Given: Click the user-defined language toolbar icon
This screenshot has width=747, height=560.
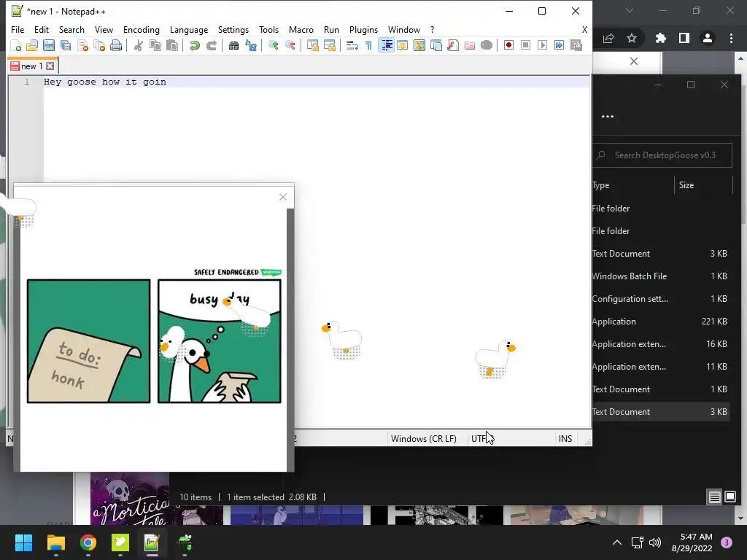Looking at the screenshot, I should pyautogui.click(x=403, y=45).
